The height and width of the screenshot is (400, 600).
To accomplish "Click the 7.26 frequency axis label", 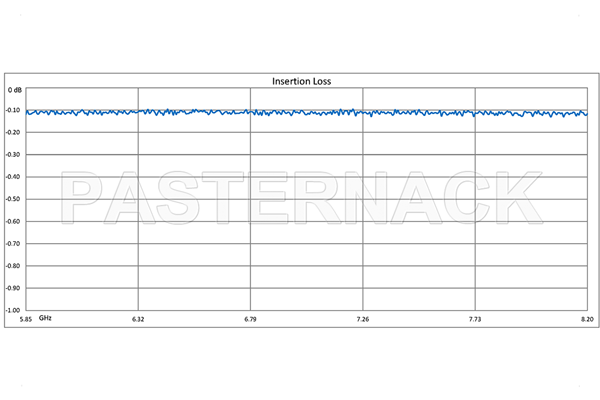I will click(x=363, y=319).
